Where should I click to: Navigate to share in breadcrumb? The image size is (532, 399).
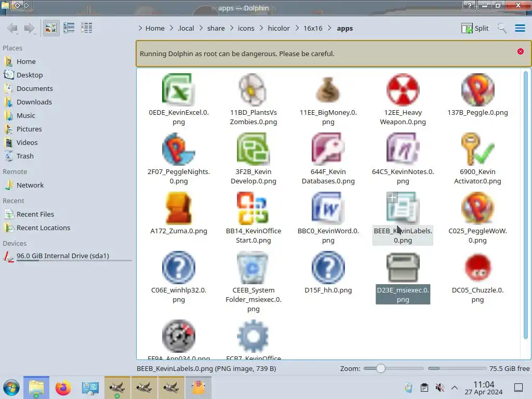click(216, 29)
